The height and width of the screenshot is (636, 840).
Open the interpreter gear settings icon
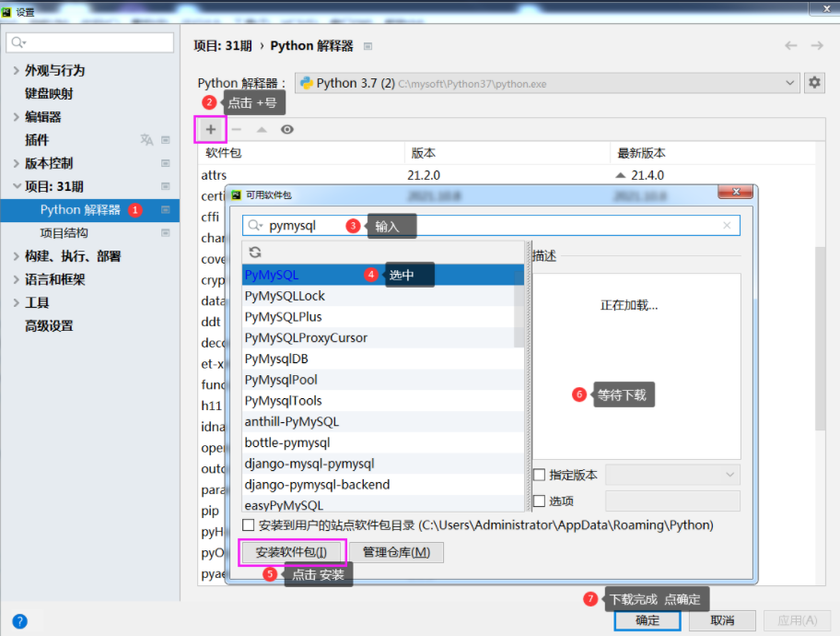point(814,83)
